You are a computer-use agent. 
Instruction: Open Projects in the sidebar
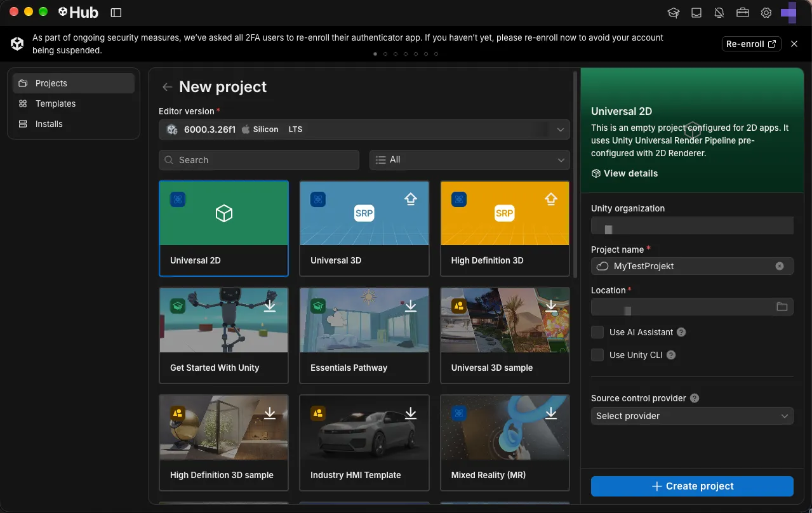click(74, 83)
